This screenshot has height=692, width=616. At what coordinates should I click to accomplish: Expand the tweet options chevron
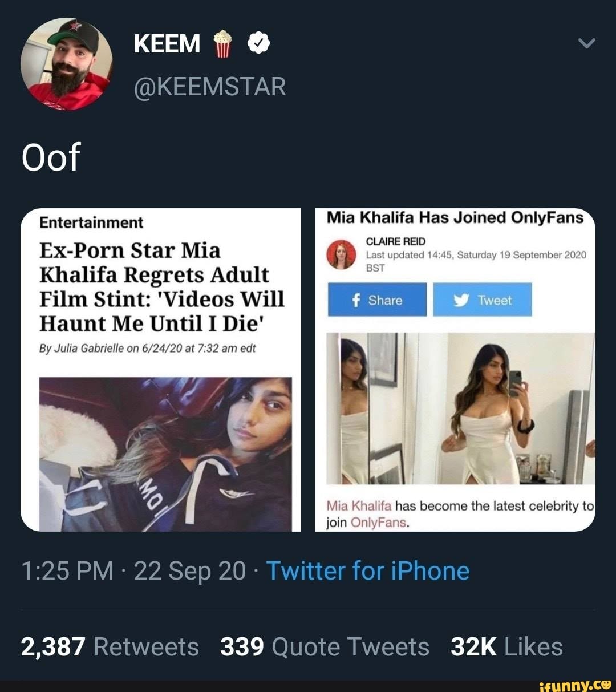pyautogui.click(x=586, y=43)
